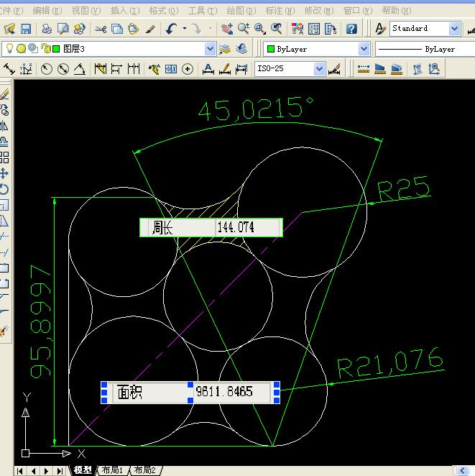This screenshot has height=476, width=475.
Task: Select the Angular Dimension tool
Action: tap(80, 69)
